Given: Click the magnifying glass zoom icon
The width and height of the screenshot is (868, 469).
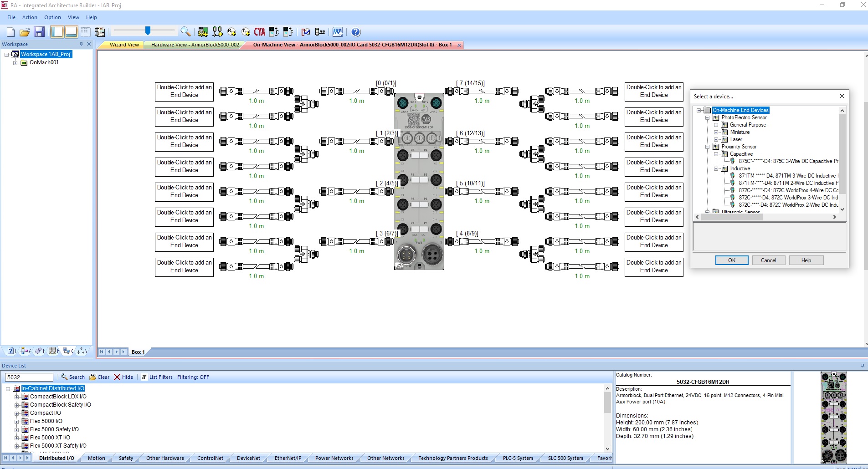Looking at the screenshot, I should (x=185, y=31).
